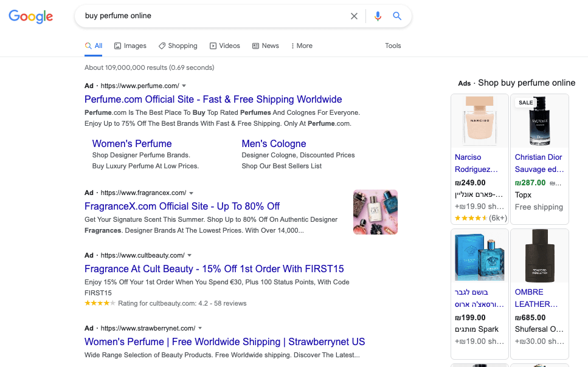Select the Shopping tab camera icon
This screenshot has width=588, height=367.
161,46
